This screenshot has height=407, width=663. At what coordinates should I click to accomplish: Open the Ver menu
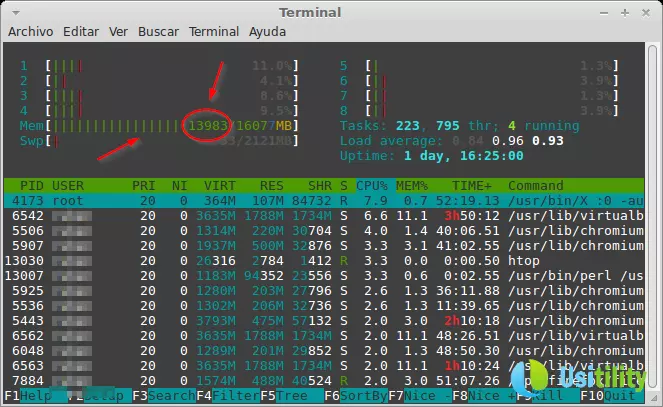118,32
